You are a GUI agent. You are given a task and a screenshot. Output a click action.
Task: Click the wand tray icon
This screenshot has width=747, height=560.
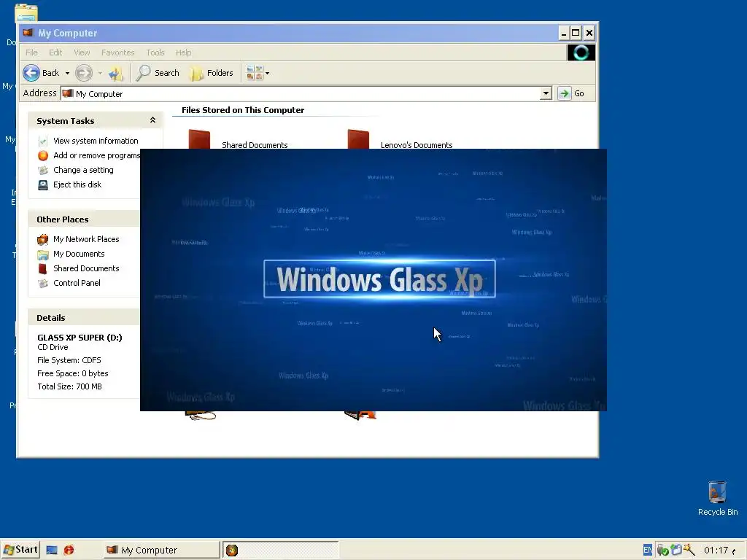(x=689, y=550)
